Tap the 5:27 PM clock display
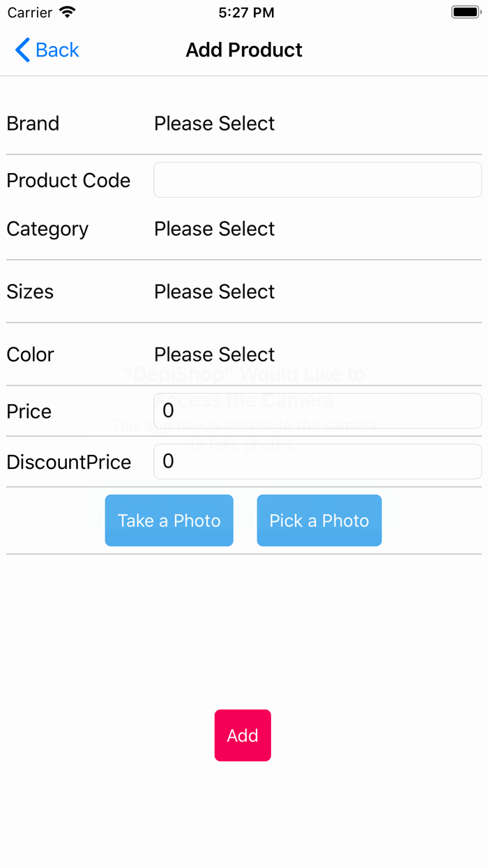This screenshot has height=868, width=488. coord(247,12)
